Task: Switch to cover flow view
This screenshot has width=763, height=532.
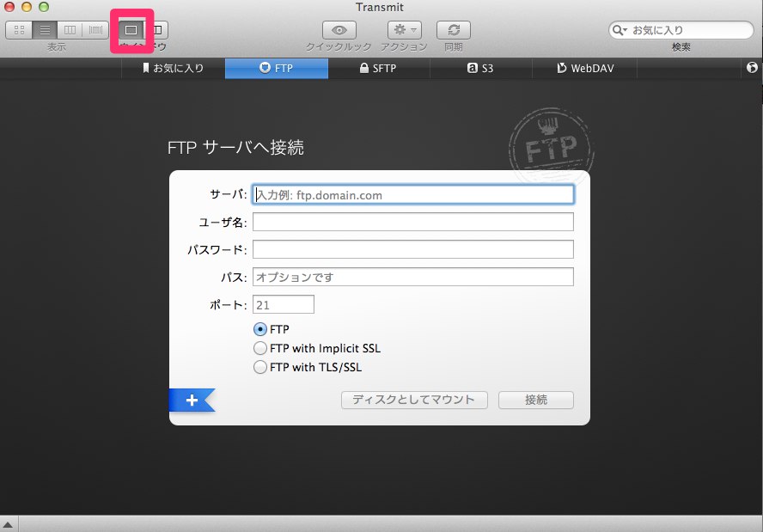Action: click(95, 30)
